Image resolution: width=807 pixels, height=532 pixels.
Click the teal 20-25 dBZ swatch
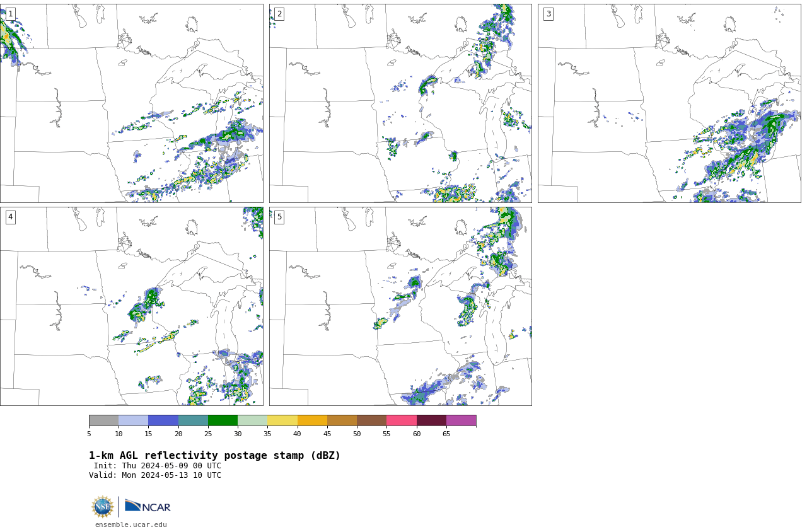click(x=193, y=420)
